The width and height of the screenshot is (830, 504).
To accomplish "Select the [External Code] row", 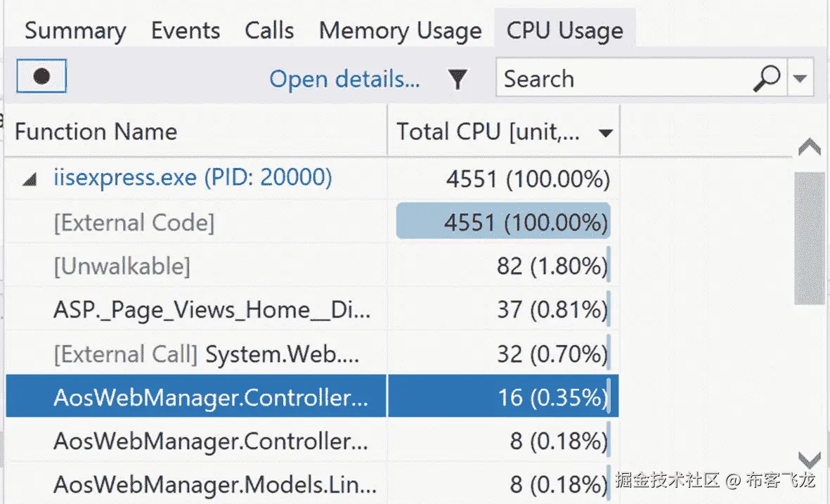I will 134,223.
